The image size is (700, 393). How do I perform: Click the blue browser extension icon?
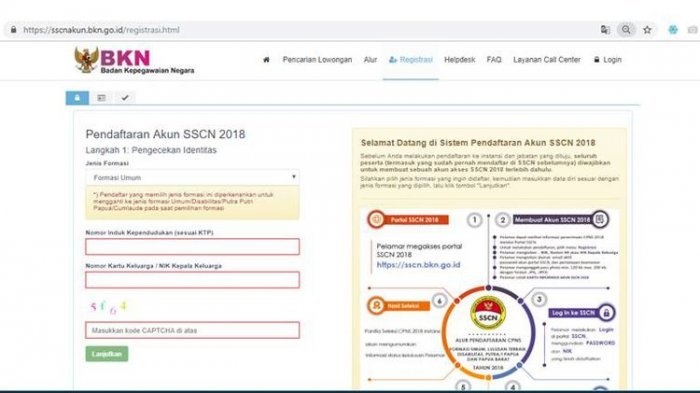point(673,30)
